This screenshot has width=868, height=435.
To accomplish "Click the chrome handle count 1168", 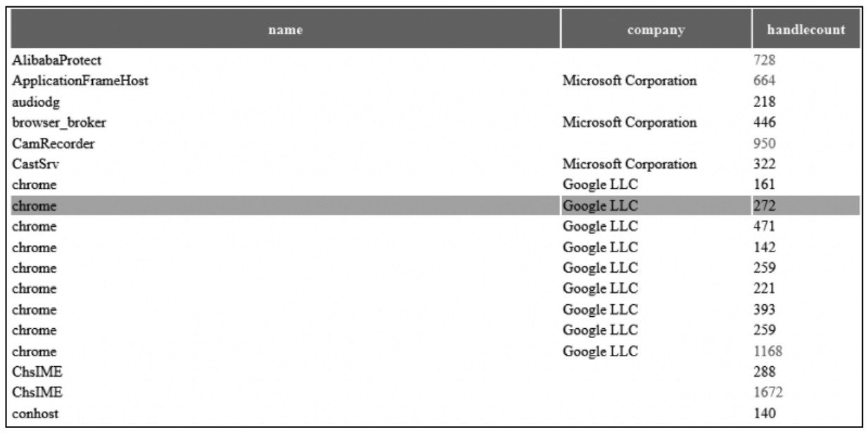I will pyautogui.click(x=767, y=351).
